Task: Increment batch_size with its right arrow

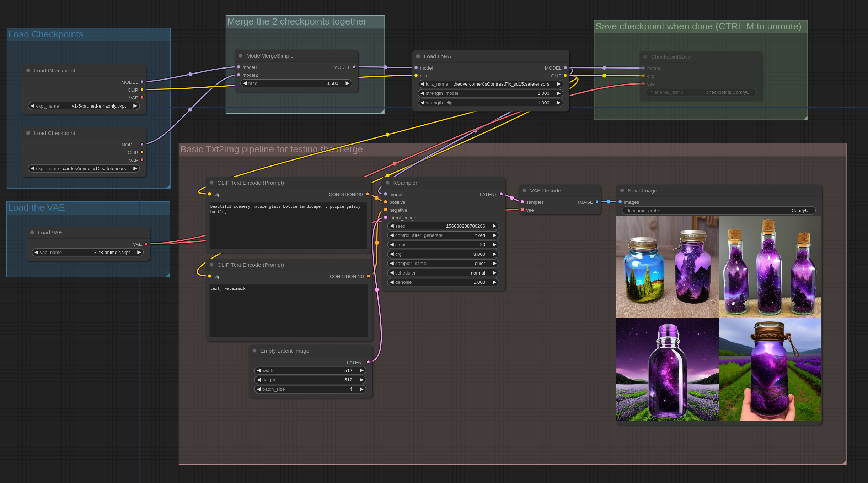Action: point(361,389)
